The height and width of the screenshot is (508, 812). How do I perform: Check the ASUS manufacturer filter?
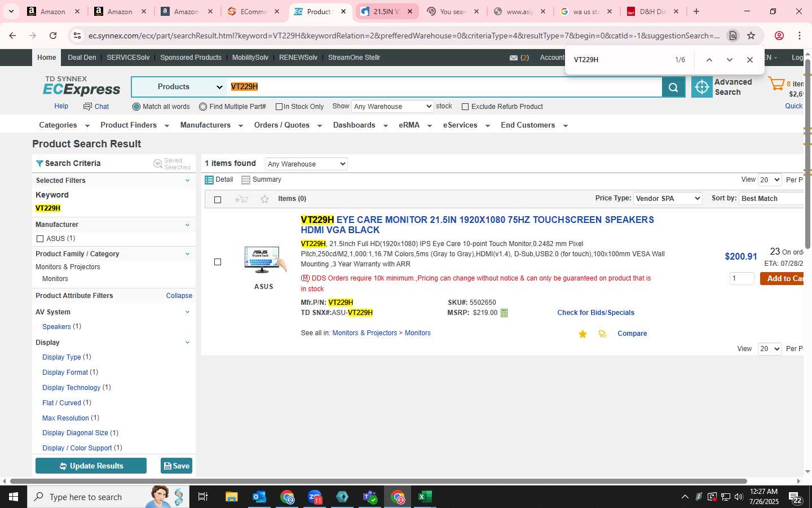coord(40,239)
